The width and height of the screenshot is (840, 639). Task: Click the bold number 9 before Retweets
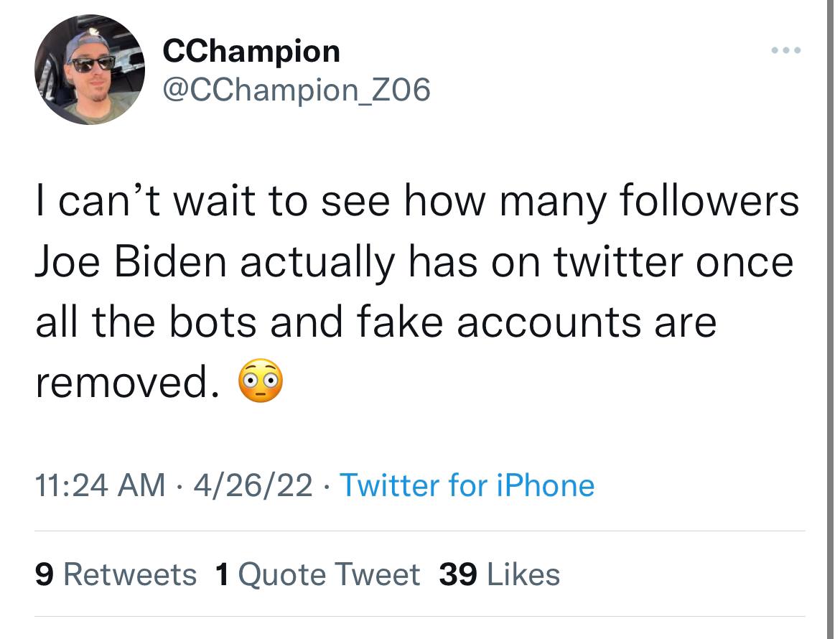(45, 574)
